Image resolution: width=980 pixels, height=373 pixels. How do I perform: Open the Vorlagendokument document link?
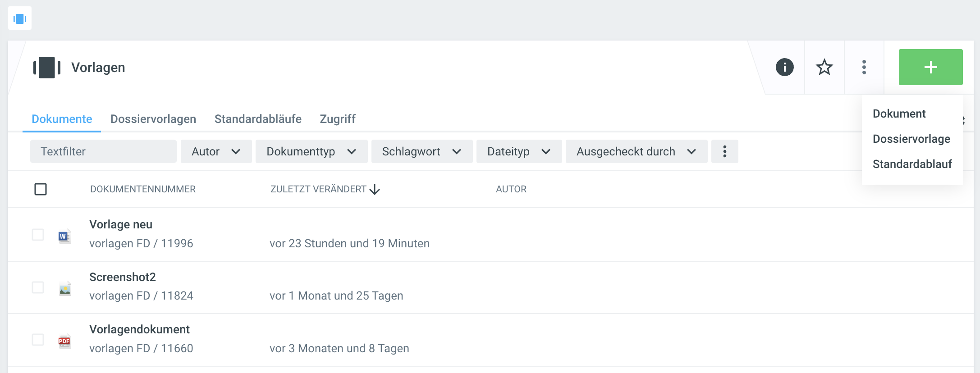pos(139,329)
